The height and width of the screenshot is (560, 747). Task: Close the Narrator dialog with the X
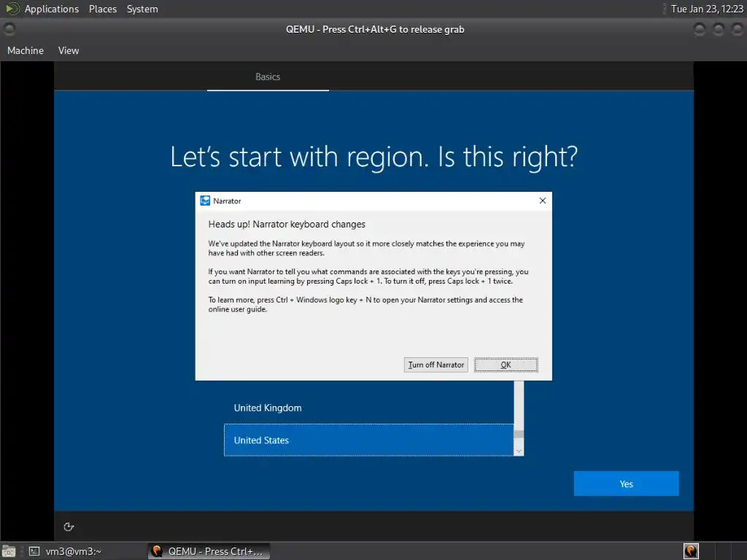(543, 201)
